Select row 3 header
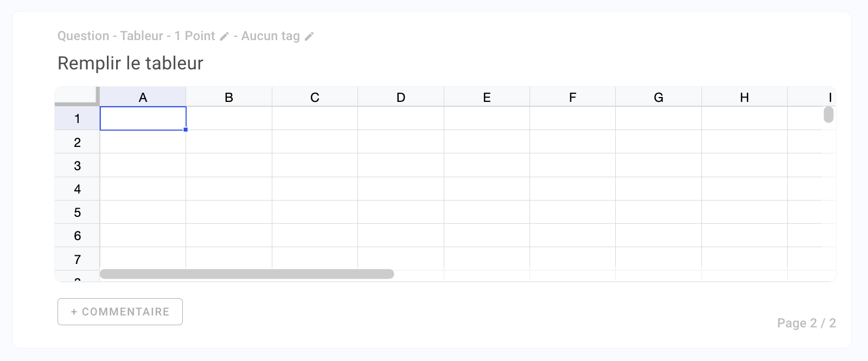The width and height of the screenshot is (868, 361). pos(77,165)
